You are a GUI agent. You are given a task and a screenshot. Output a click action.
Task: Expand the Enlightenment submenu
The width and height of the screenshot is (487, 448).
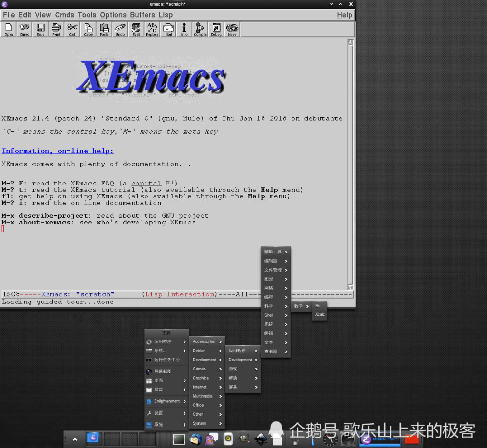(166, 401)
